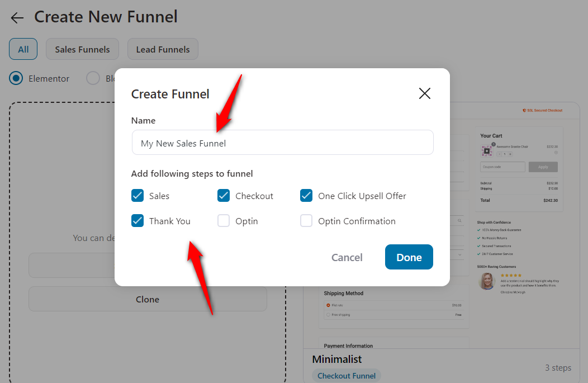Click the remove item icon for Awesome Granite Chair
Screen dimensions: 588x383
555,152
